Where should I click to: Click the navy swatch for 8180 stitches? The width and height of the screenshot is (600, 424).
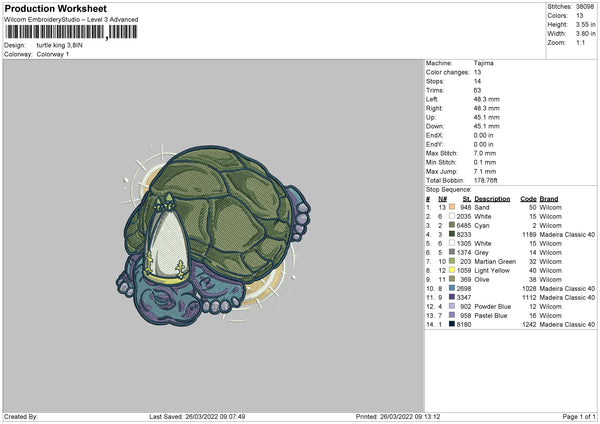click(x=452, y=324)
